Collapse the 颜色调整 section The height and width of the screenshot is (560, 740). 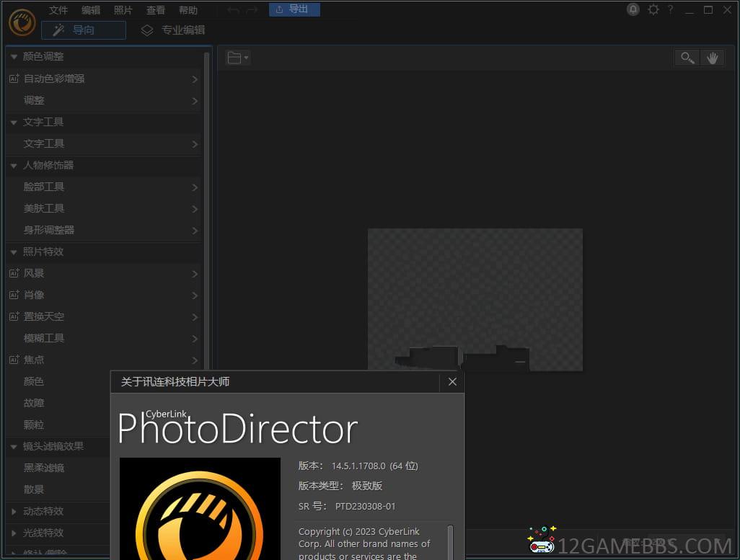[x=14, y=56]
